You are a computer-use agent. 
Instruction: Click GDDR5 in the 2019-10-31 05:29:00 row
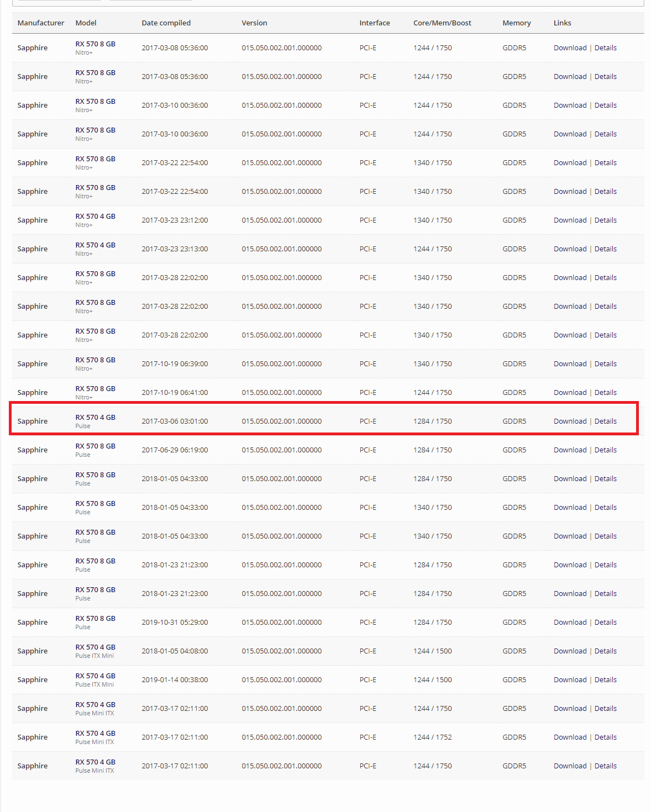[x=514, y=622]
